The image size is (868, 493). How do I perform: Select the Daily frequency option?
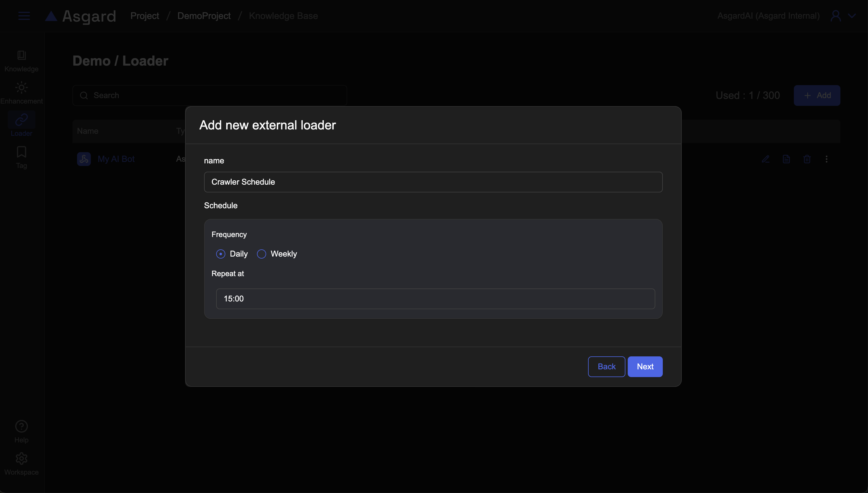point(221,254)
